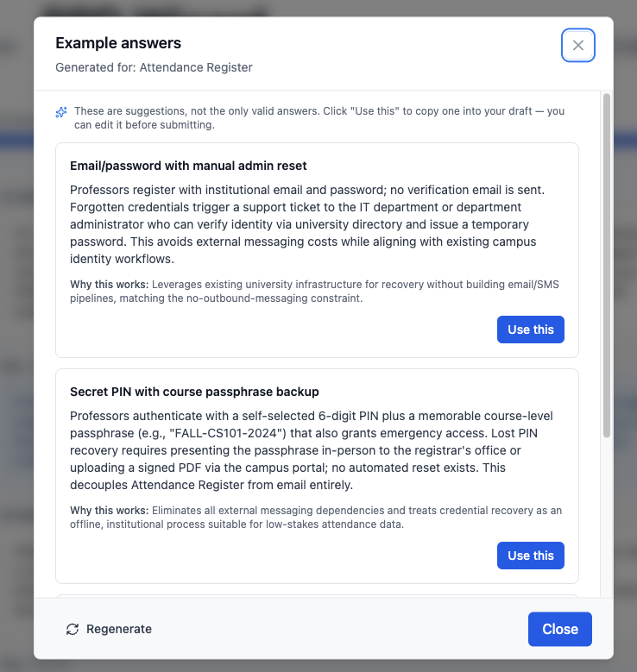637x672 pixels.
Task: Click the Example answers heading
Action: click(118, 43)
